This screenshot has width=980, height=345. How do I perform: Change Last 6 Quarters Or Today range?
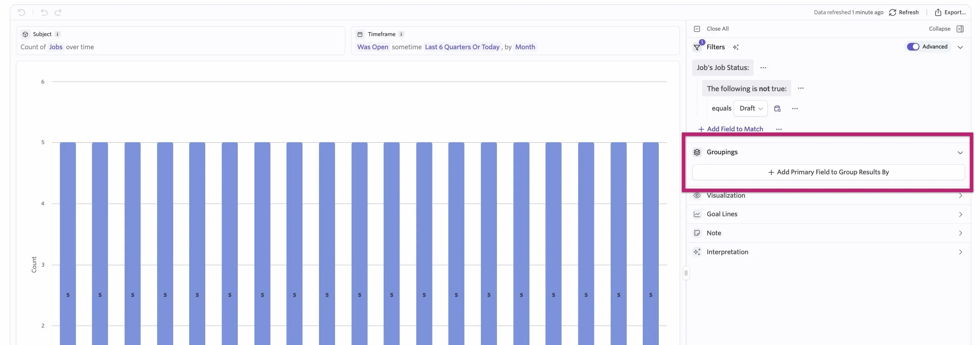(462, 47)
